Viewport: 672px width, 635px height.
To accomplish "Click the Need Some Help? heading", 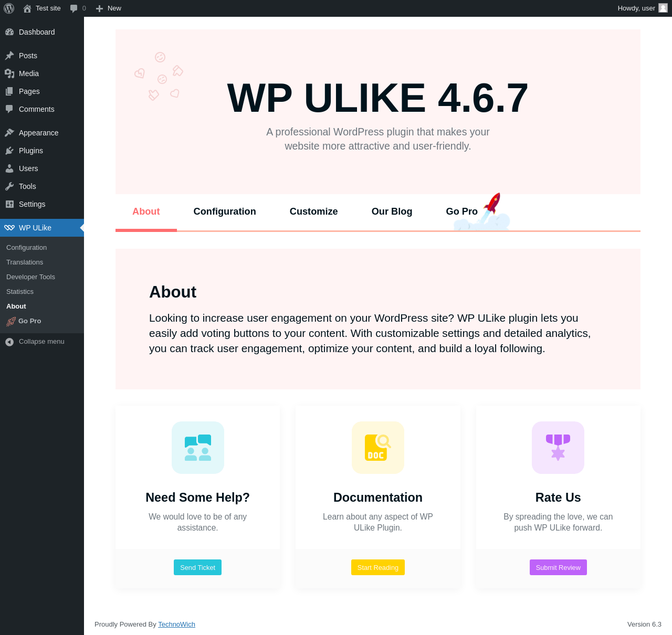I will point(198,498).
